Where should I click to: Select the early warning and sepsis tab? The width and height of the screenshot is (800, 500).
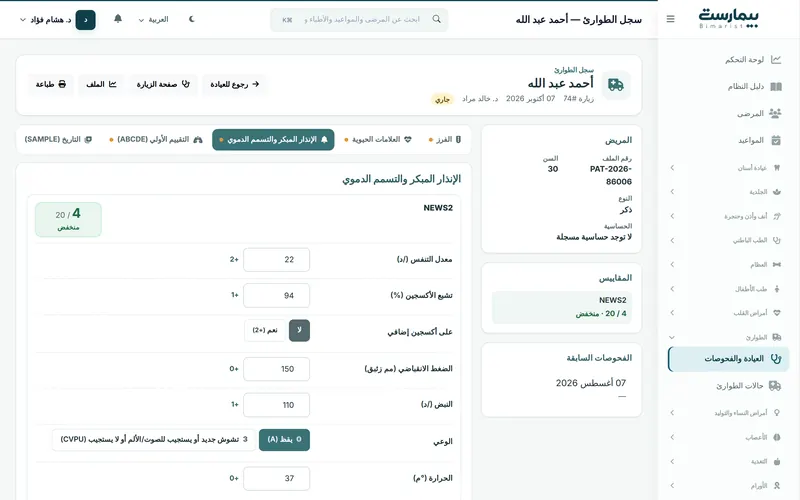(273, 139)
